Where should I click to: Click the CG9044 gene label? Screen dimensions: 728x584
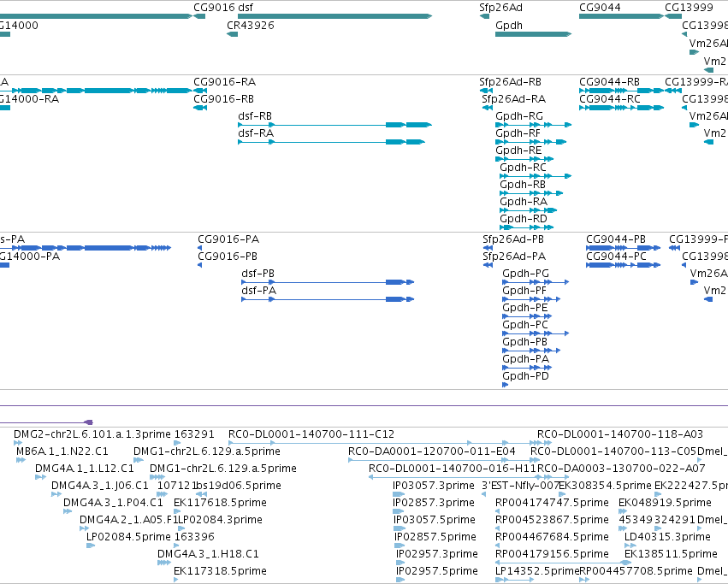click(600, 8)
